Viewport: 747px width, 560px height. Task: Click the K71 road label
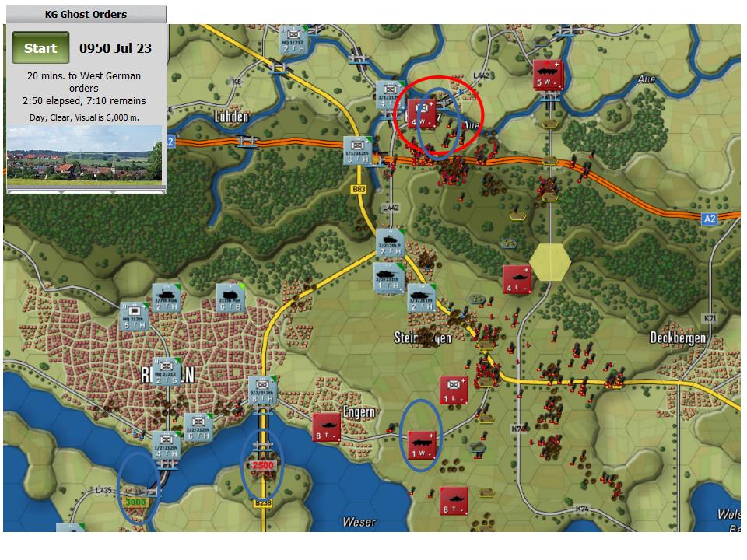point(710,317)
